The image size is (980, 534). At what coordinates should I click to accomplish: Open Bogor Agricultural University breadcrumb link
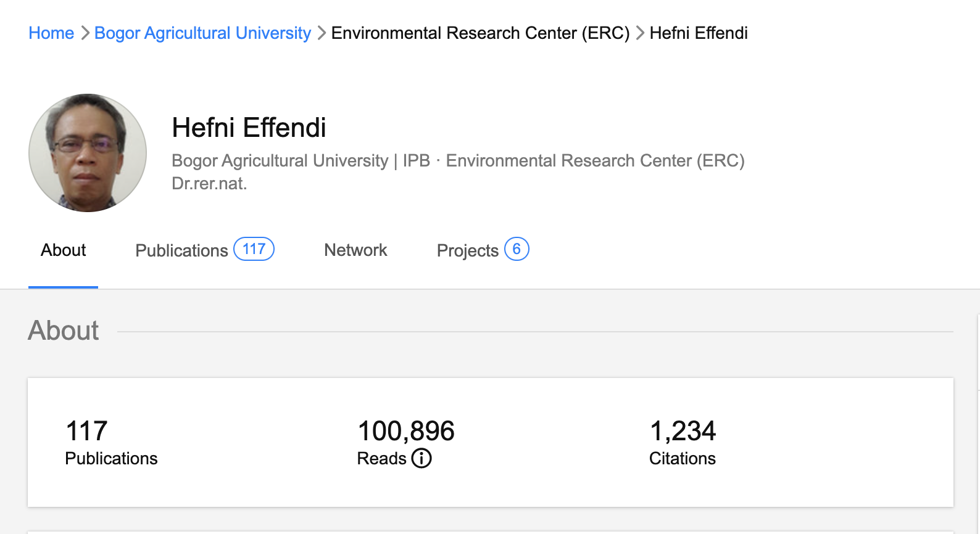(x=202, y=33)
